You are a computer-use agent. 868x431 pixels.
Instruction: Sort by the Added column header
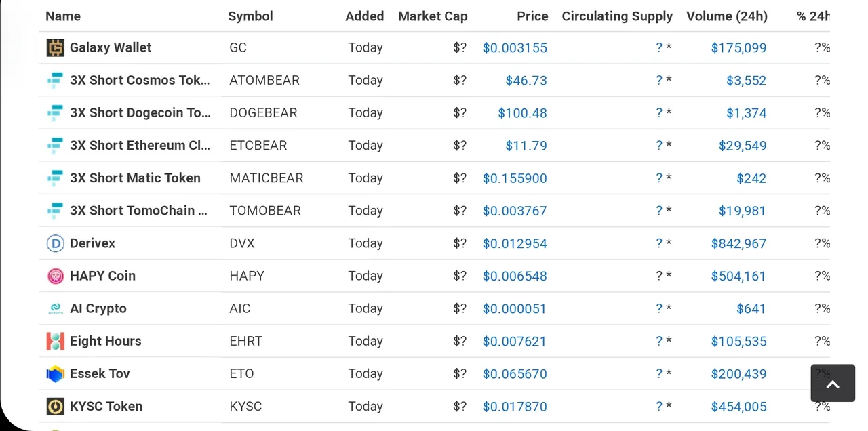pos(365,16)
